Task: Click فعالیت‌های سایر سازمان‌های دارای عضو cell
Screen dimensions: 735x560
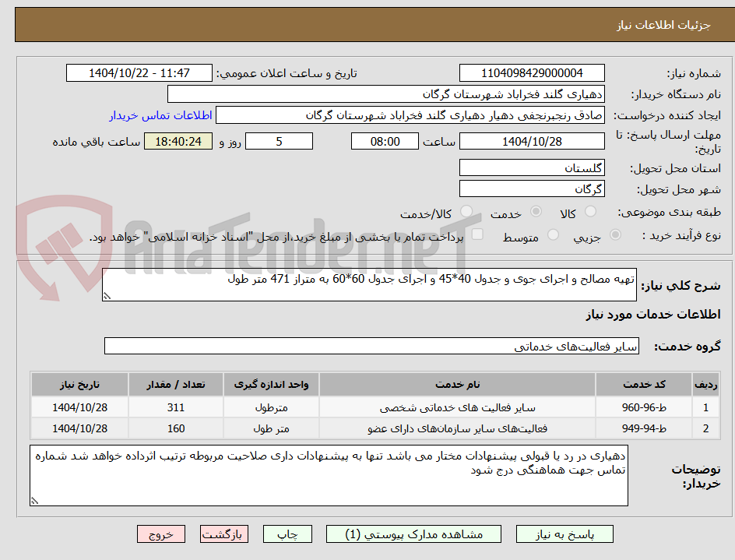Action: coord(458,428)
